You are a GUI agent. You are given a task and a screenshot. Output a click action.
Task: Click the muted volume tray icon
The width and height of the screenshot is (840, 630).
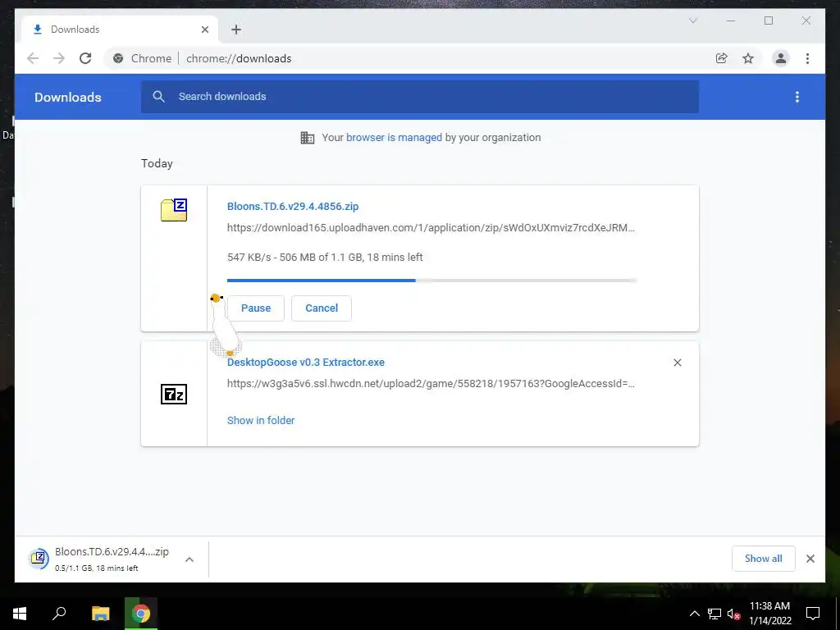pos(733,614)
